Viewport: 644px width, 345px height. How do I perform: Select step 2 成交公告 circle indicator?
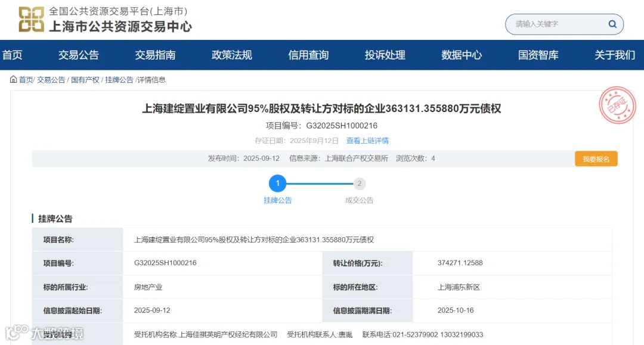tap(359, 184)
